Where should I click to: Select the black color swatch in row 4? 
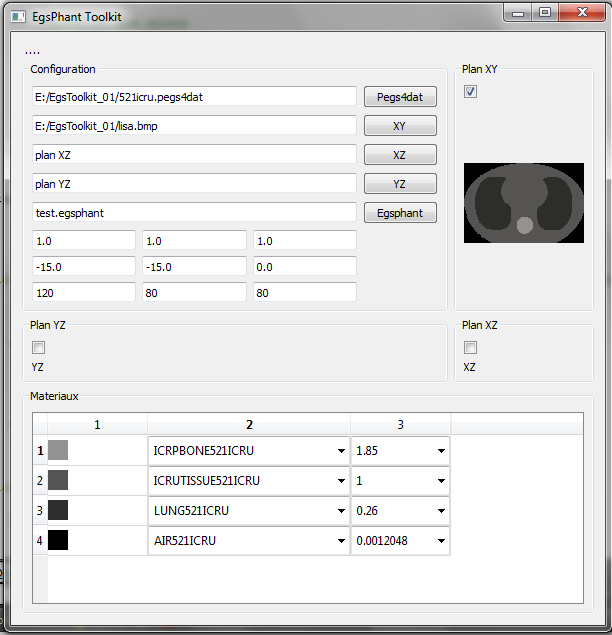[58, 541]
